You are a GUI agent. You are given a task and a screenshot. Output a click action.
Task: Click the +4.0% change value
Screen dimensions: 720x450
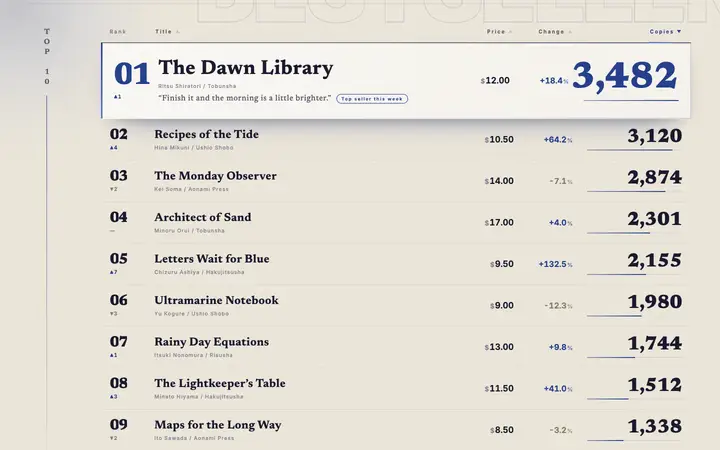[x=561, y=223]
